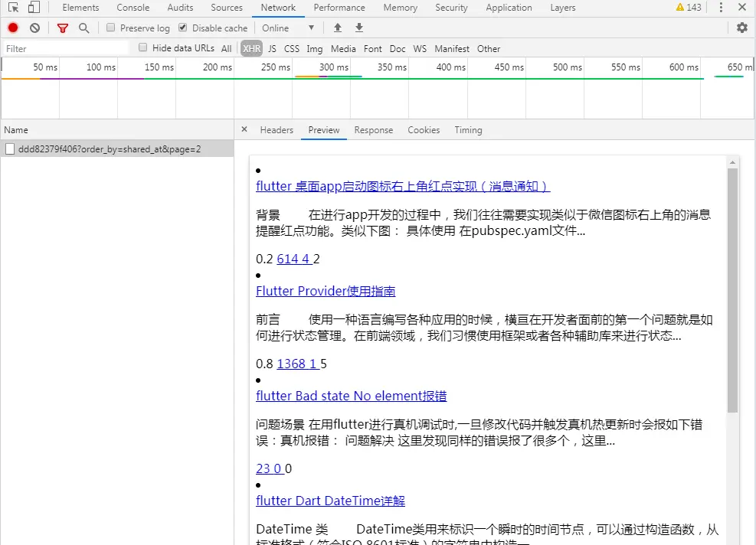Toggle the red filter funnel icon
This screenshot has height=545, width=756.
[x=62, y=28]
